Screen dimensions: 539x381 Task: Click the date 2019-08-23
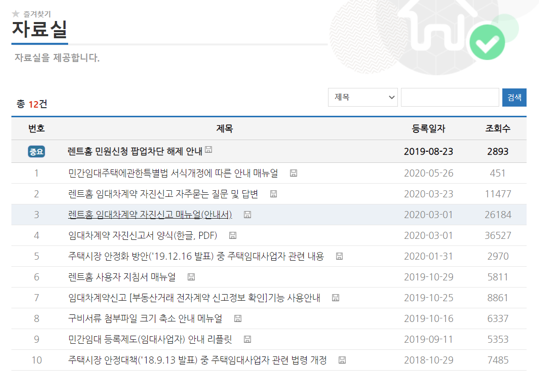click(428, 151)
